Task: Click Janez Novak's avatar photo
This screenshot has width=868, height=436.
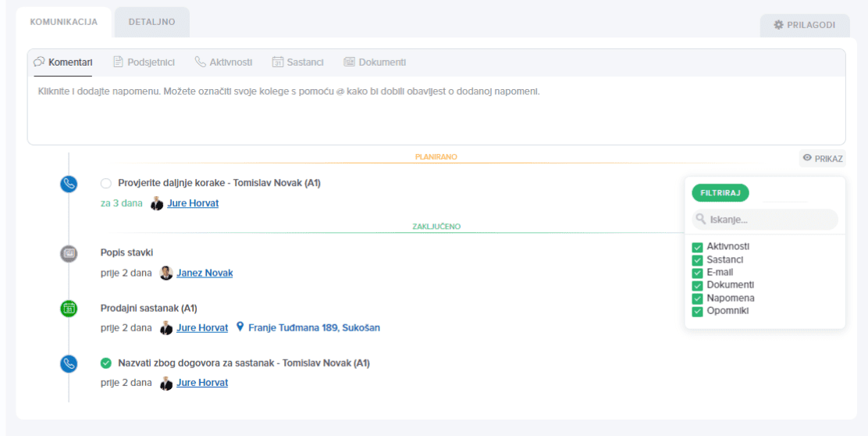Action: point(166,273)
